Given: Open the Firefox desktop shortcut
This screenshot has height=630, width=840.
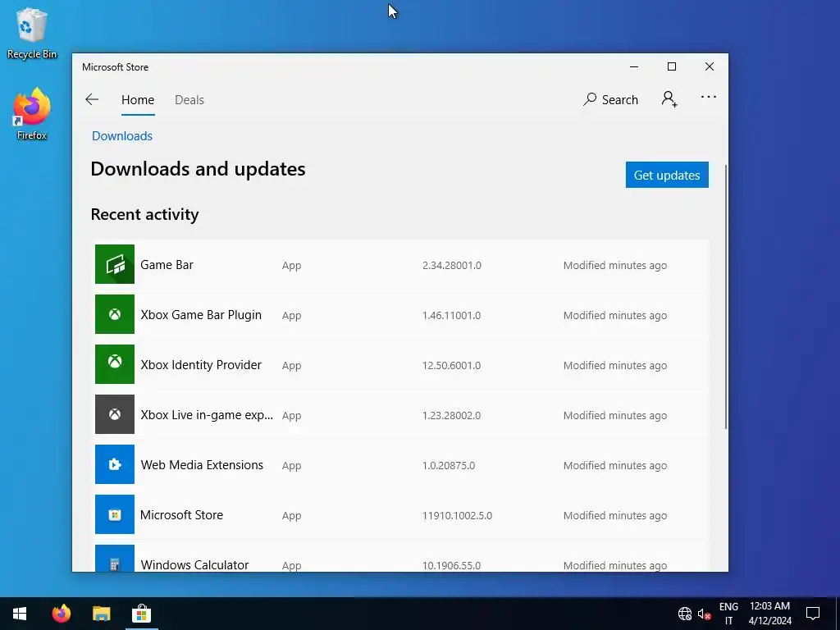Looking at the screenshot, I should [32, 114].
